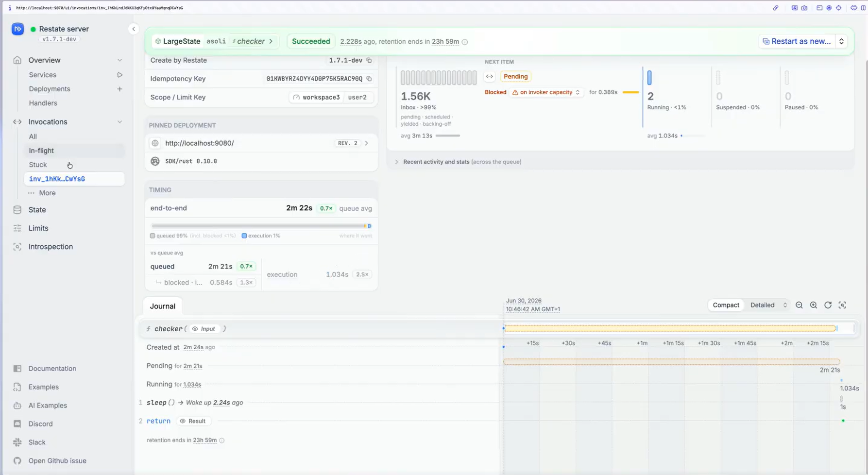
Task: Click the play icon beside Services
Action: coord(119,75)
